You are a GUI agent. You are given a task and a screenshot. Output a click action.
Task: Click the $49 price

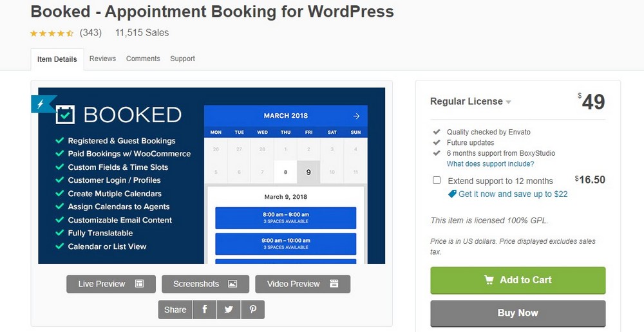tap(591, 102)
